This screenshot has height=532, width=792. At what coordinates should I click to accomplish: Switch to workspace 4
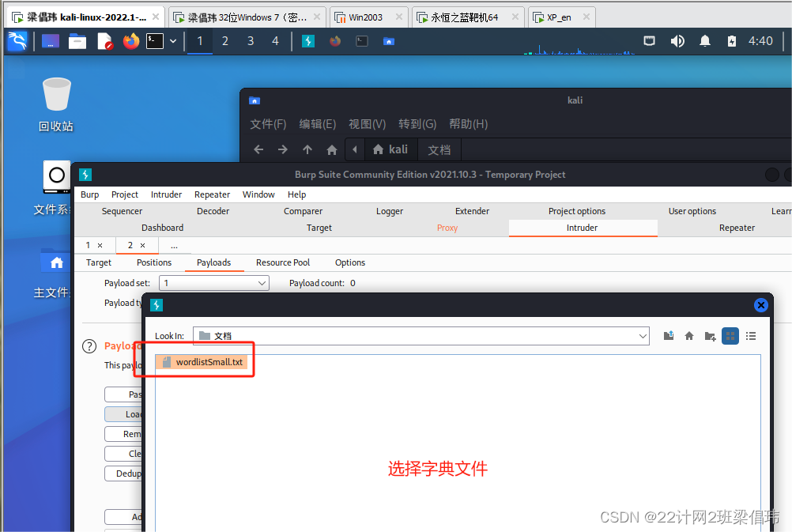click(275, 41)
